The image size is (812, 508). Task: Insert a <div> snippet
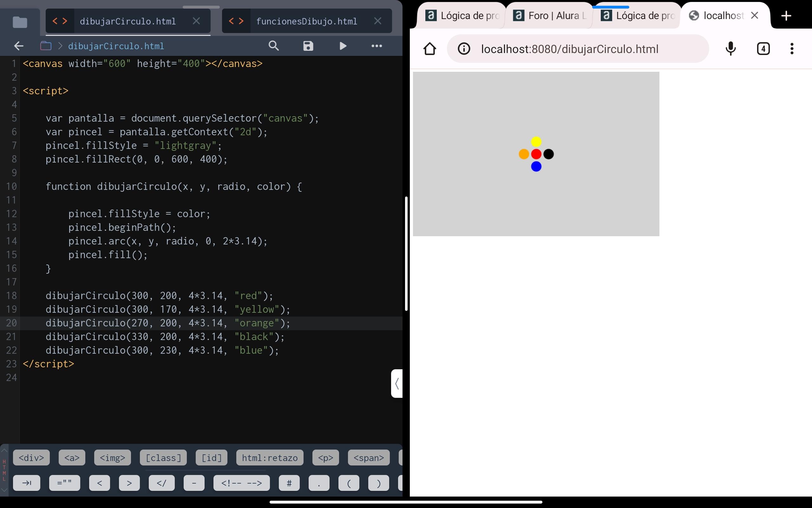click(31, 458)
